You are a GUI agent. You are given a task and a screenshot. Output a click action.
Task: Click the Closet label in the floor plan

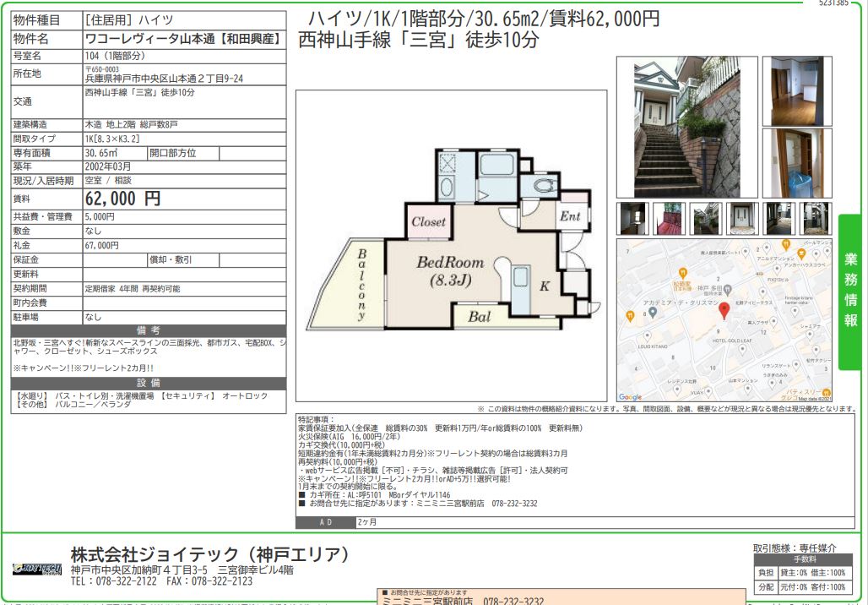(x=428, y=221)
